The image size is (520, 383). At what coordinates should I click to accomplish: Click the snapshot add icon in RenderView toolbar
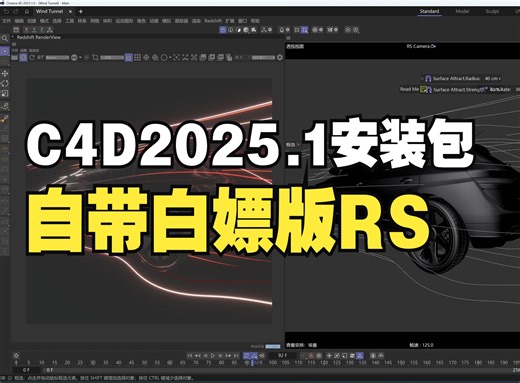click(x=212, y=57)
